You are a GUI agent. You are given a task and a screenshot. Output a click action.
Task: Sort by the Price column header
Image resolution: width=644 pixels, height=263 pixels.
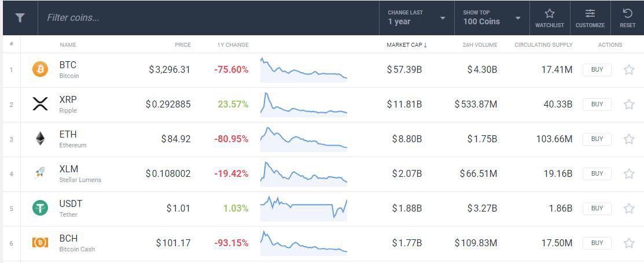182,45
